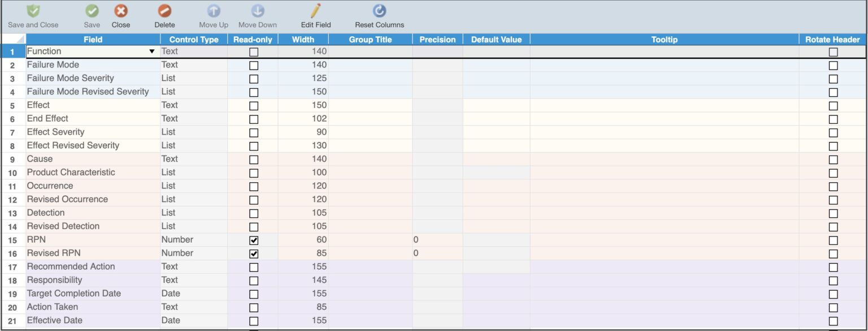Select the Width cell of the RPN row
868x331 pixels.
303,239
